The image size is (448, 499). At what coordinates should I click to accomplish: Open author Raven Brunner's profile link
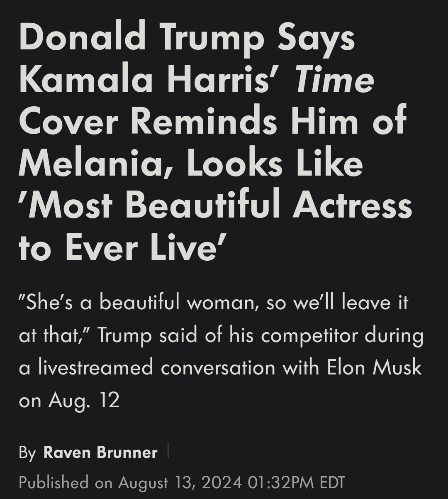click(x=100, y=452)
